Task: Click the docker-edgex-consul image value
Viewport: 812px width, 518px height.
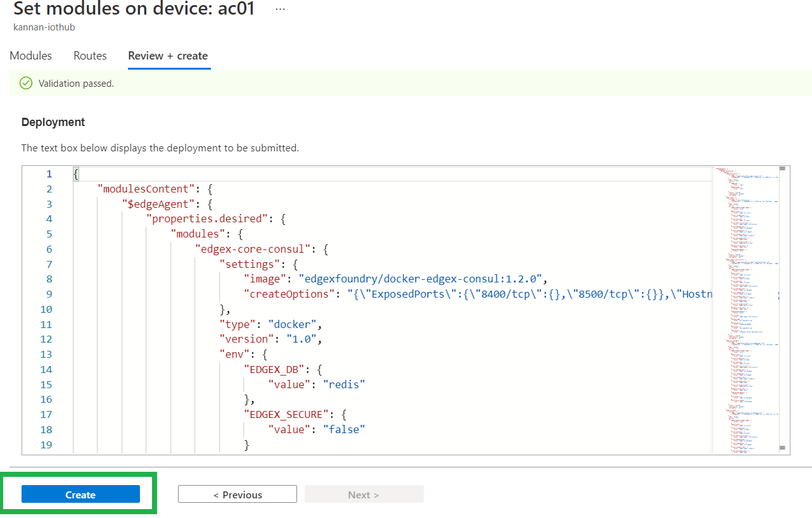Action: [422, 279]
